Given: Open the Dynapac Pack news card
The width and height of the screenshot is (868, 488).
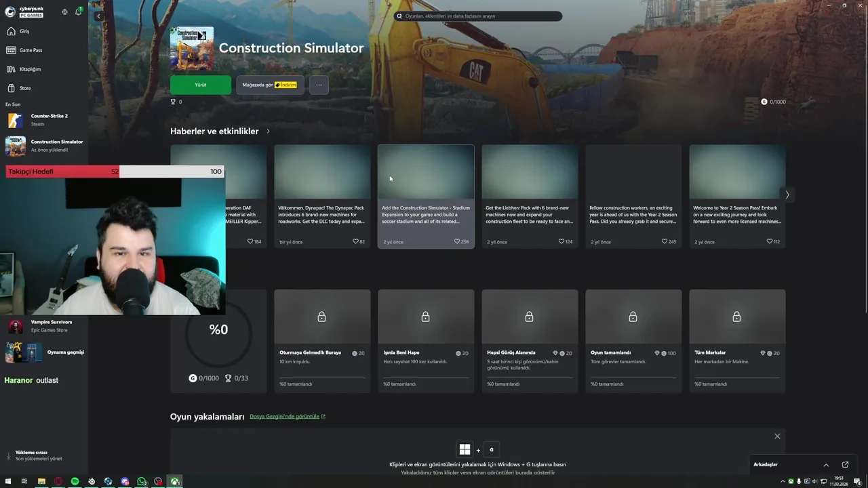Looking at the screenshot, I should (322, 196).
